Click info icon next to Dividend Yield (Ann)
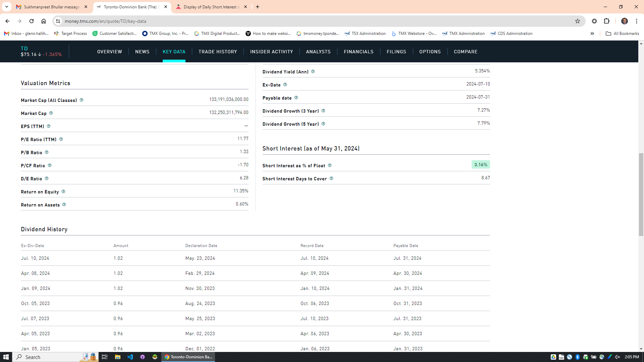 pyautogui.click(x=313, y=71)
